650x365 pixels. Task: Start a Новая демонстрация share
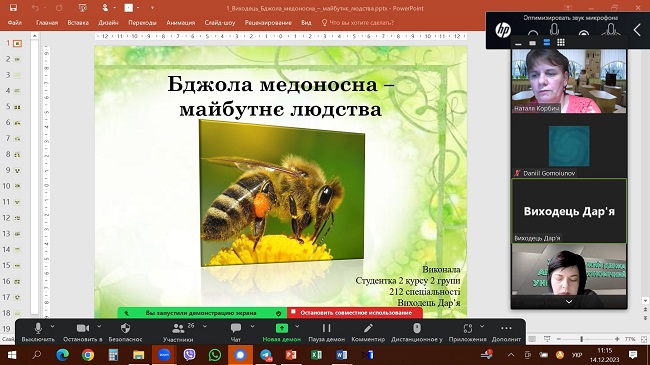pos(281,332)
